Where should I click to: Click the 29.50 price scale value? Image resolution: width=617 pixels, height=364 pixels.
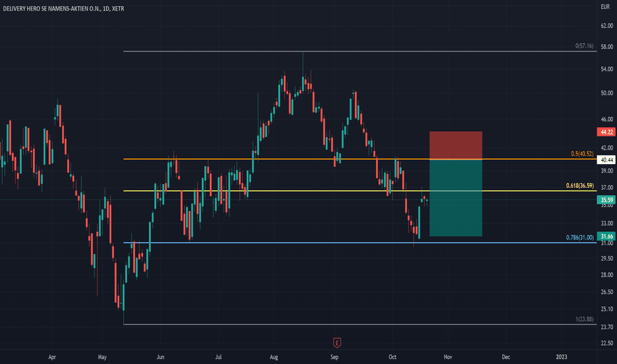click(607, 258)
